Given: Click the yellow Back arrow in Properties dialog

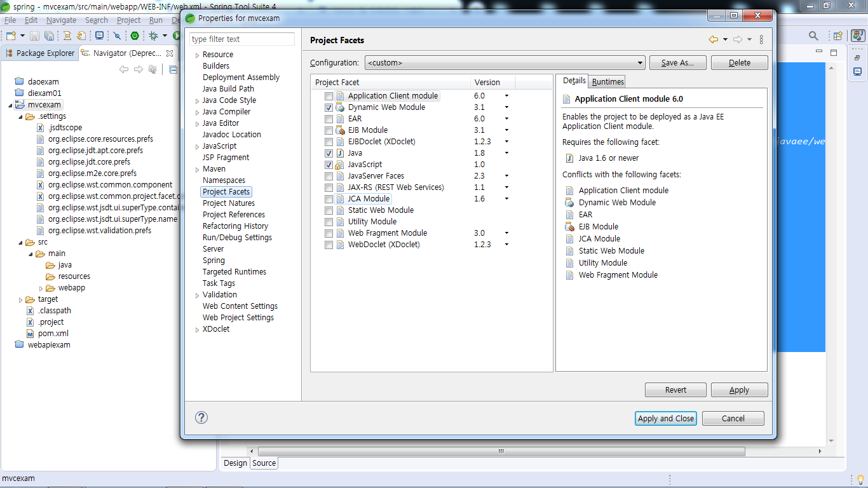Looking at the screenshot, I should tap(714, 39).
